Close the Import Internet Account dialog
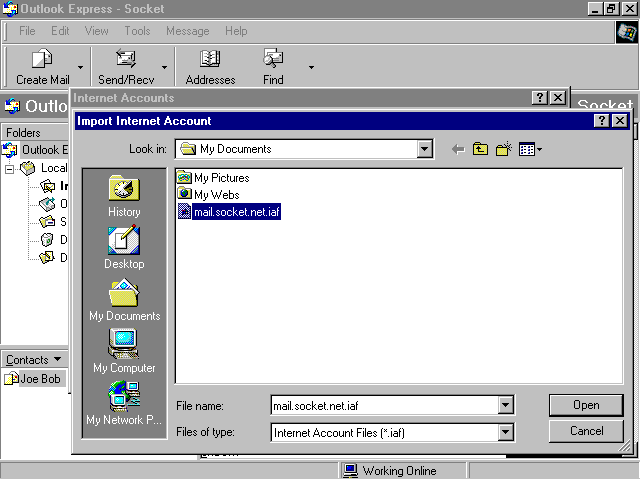 (620, 121)
